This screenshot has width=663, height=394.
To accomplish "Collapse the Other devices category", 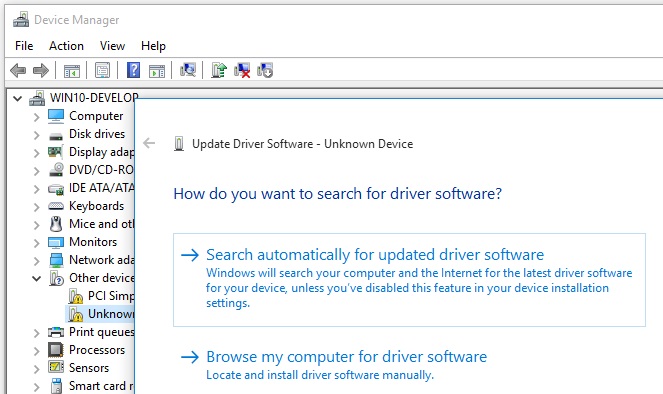I will click(x=37, y=279).
